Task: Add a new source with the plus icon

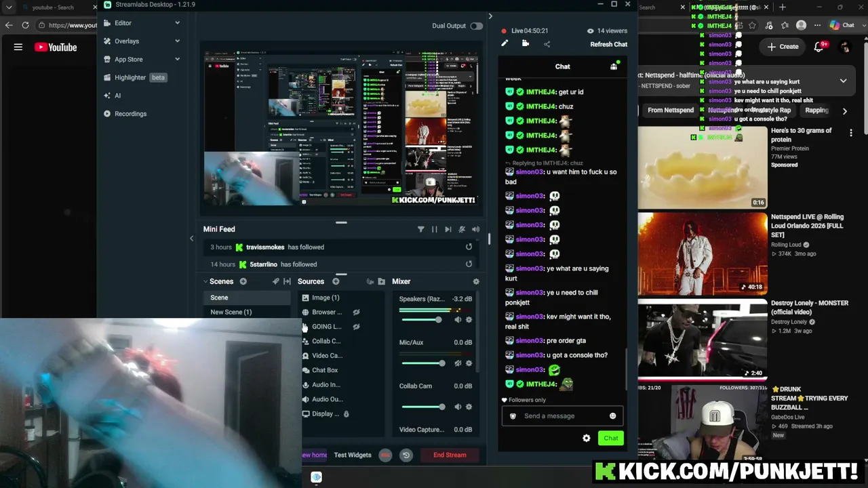Action: 336,281
